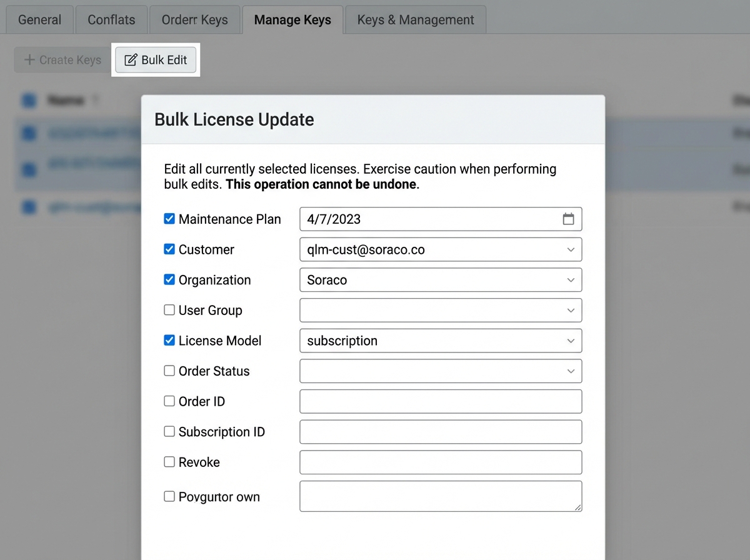This screenshot has width=750, height=560.
Task: Open the License Model subscription dropdown
Action: tap(441, 341)
